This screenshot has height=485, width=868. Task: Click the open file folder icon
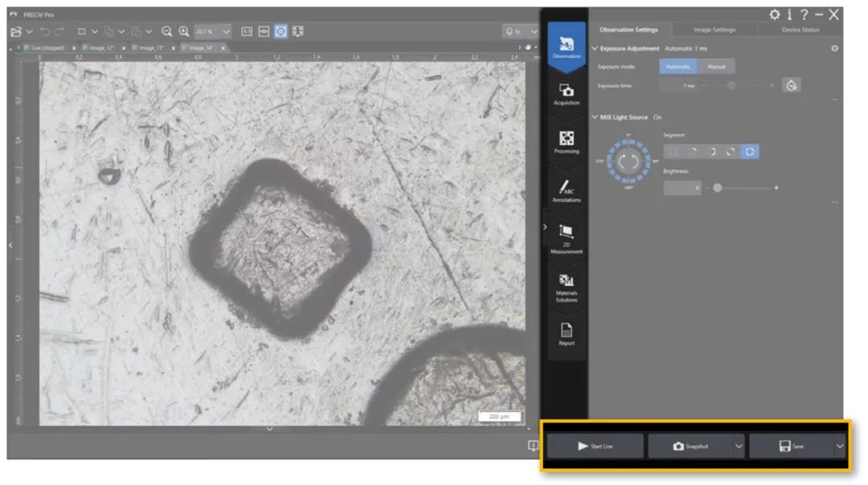pos(16,31)
